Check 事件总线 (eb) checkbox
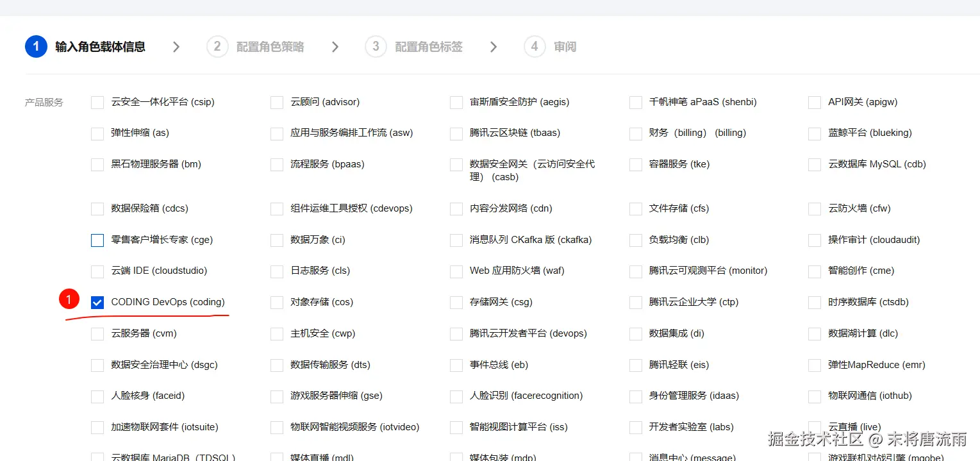The width and height of the screenshot is (980, 461). (456, 365)
